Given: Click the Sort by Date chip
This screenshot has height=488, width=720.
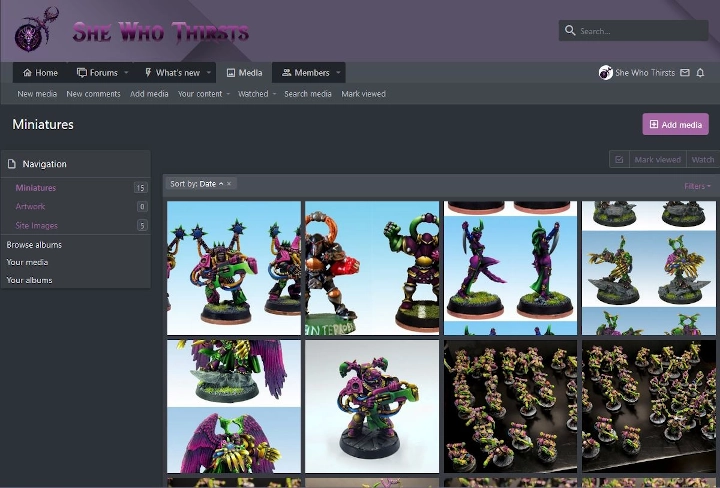Looking at the screenshot, I should point(197,184).
